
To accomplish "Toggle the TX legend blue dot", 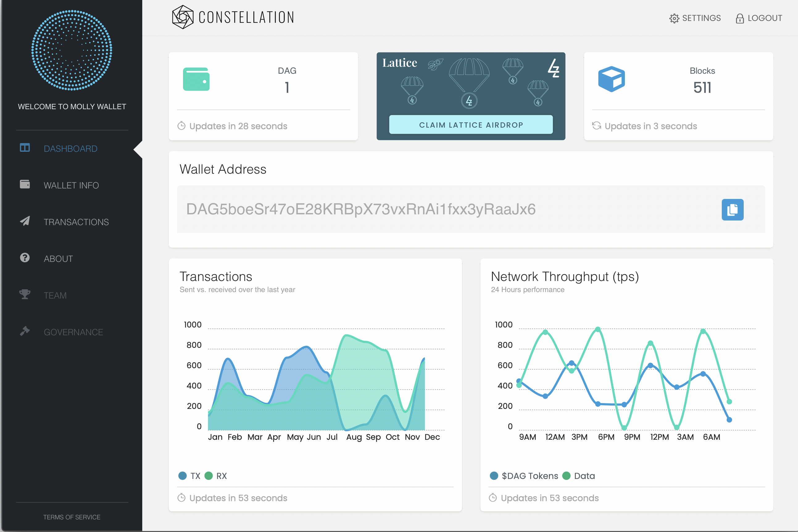I will (183, 476).
